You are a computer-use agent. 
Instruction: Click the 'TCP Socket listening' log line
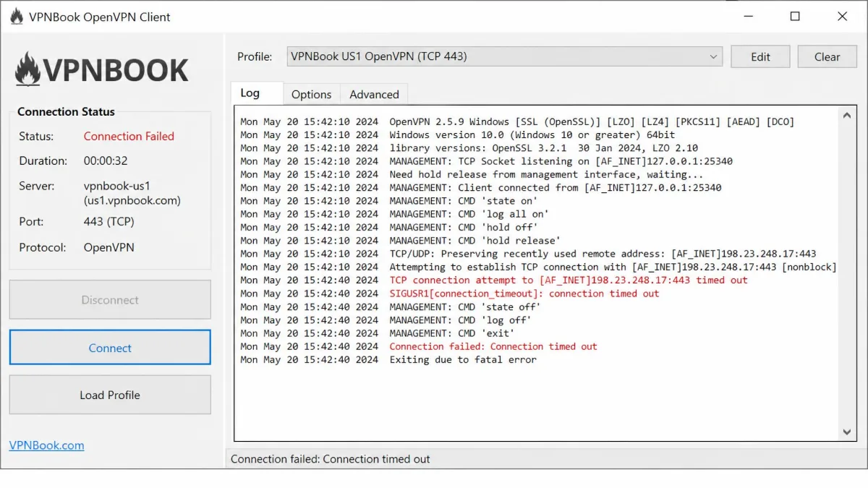(x=486, y=161)
